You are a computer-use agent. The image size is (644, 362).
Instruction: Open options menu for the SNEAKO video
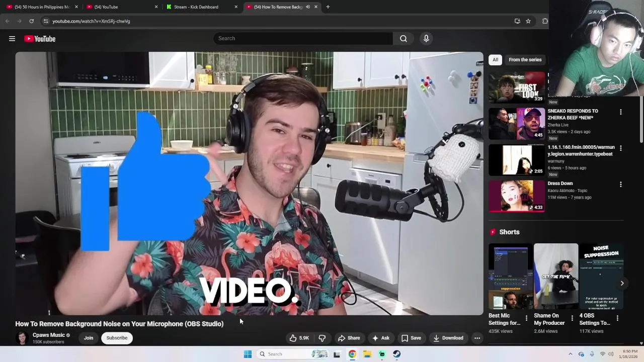(x=620, y=112)
